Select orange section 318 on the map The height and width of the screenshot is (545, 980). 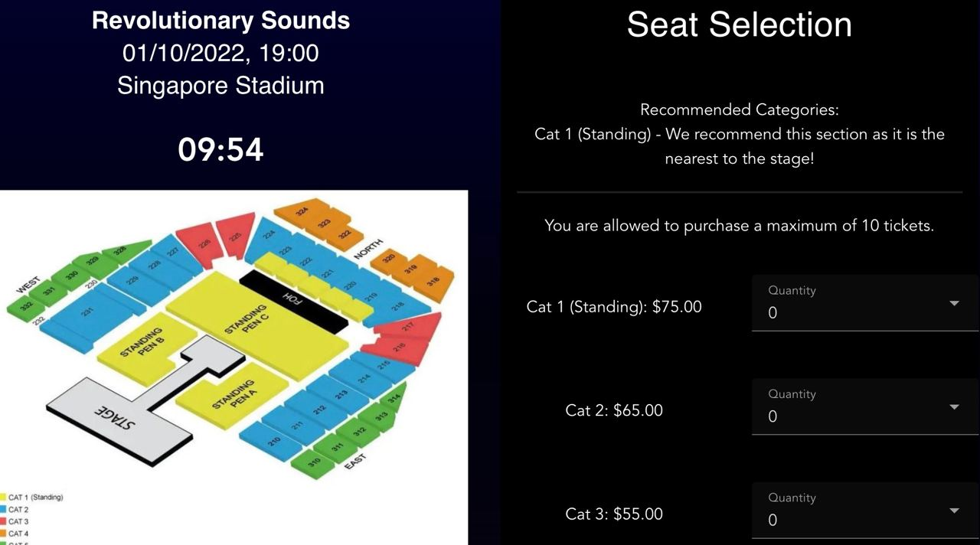pyautogui.click(x=433, y=283)
